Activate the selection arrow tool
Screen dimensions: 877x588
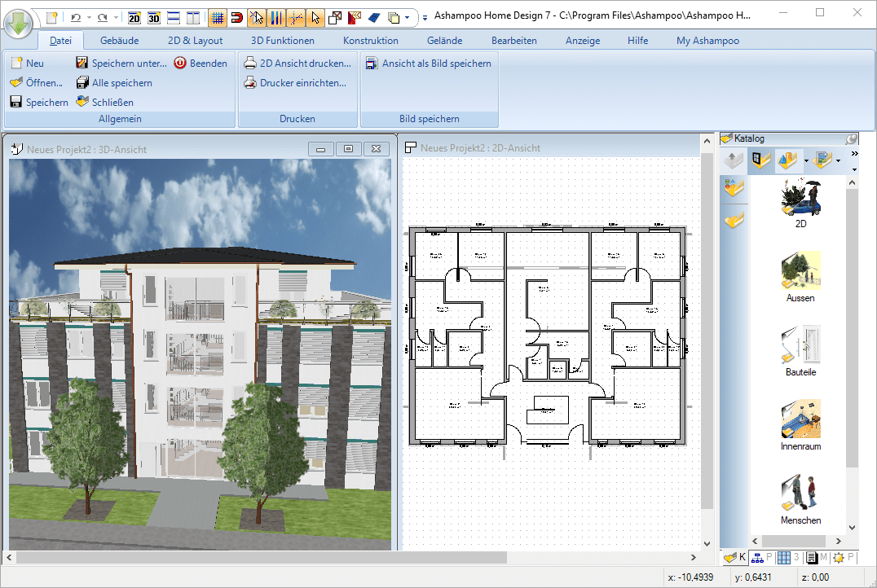[x=315, y=16]
